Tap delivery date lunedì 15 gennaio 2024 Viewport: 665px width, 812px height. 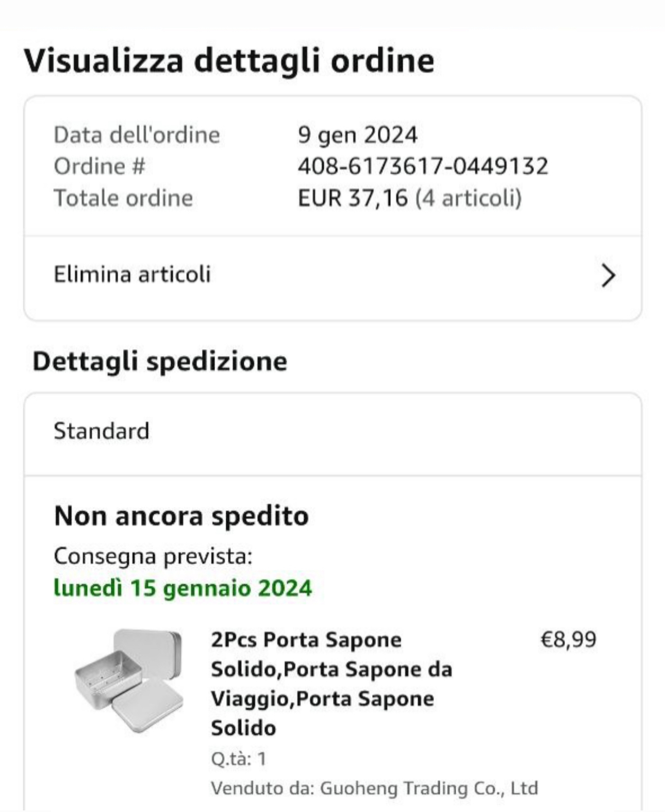[183, 588]
